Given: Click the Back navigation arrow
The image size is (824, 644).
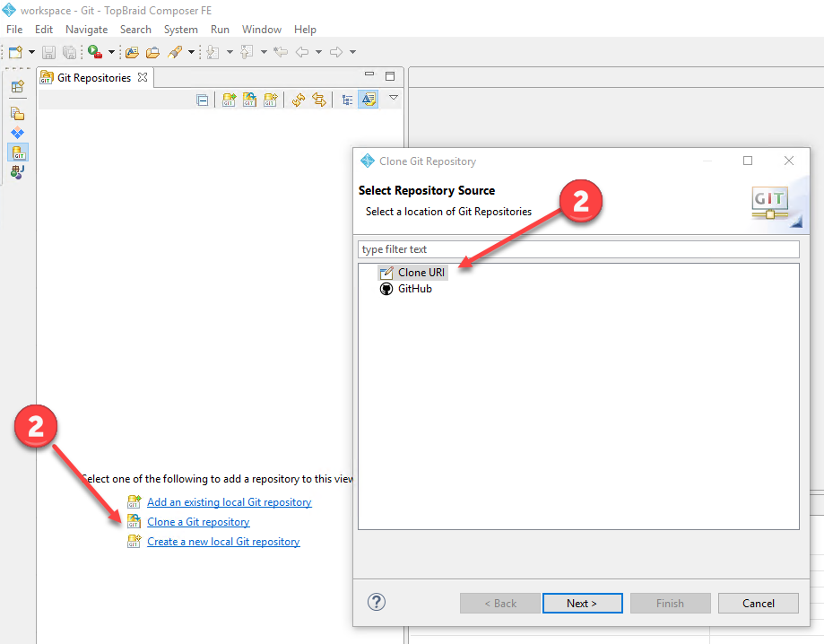Looking at the screenshot, I should point(302,52).
